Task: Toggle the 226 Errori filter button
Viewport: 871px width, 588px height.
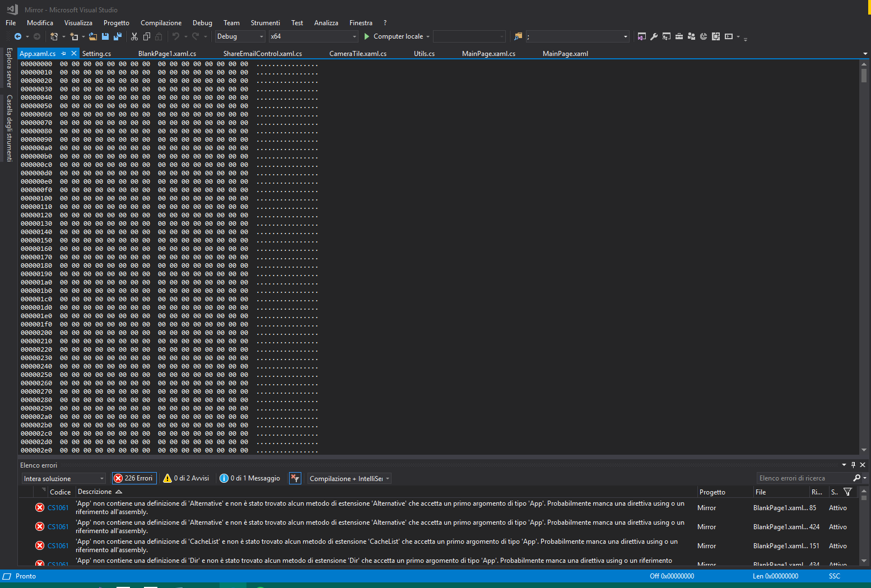Action: [x=134, y=478]
